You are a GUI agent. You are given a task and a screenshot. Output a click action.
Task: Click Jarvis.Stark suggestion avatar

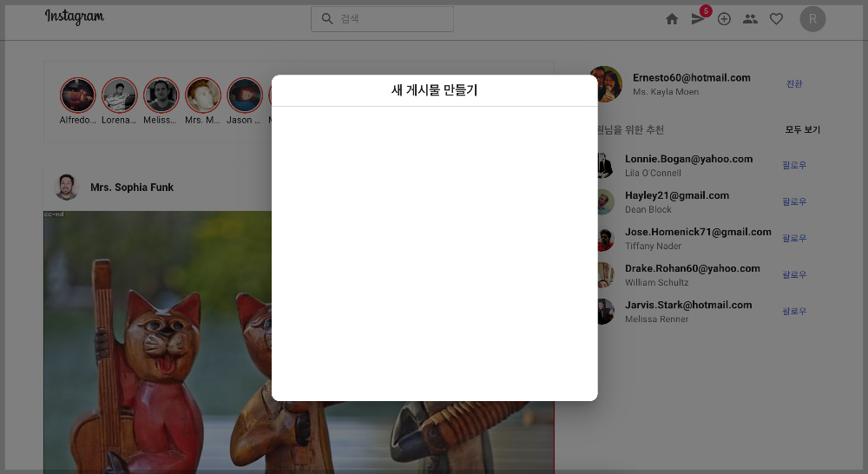click(x=606, y=312)
